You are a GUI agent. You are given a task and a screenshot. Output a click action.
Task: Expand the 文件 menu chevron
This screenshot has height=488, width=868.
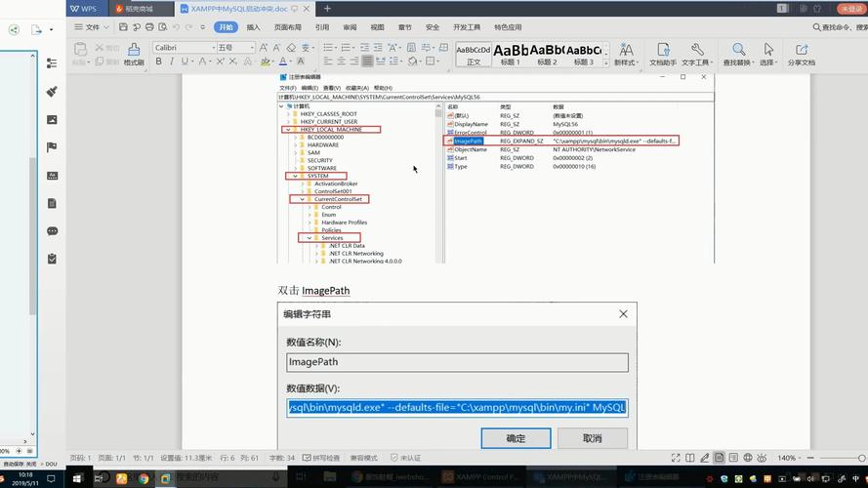106,27
